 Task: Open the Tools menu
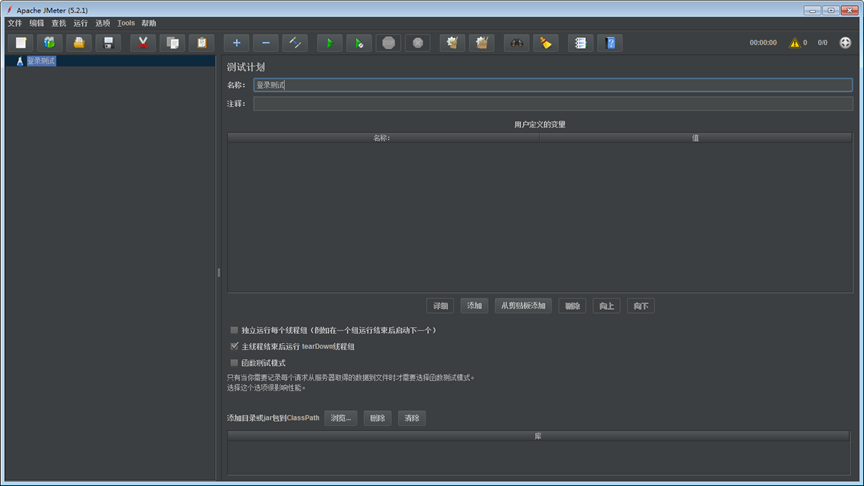coord(126,23)
